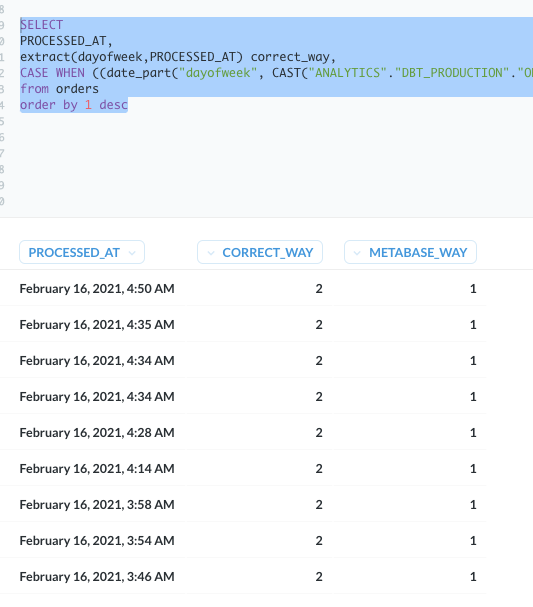Click the "dayofweek" string in the CASE line
Viewport: 533px width, 607px height.
coord(218,73)
